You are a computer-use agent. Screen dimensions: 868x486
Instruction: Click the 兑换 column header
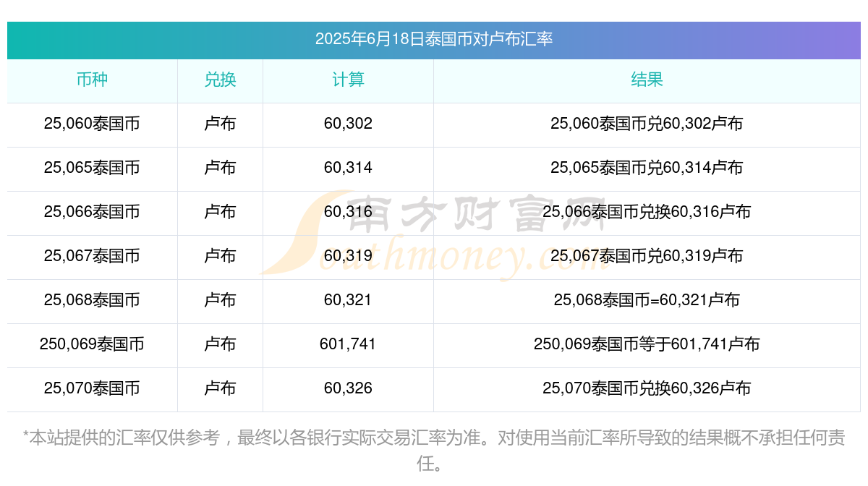[x=220, y=80]
